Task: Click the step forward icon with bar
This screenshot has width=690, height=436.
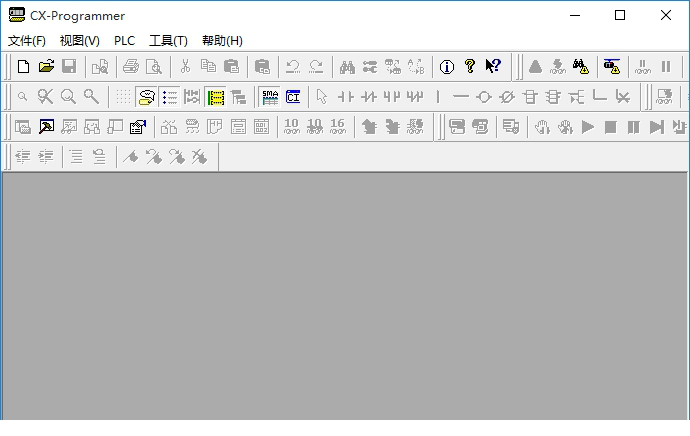Action: 657,127
